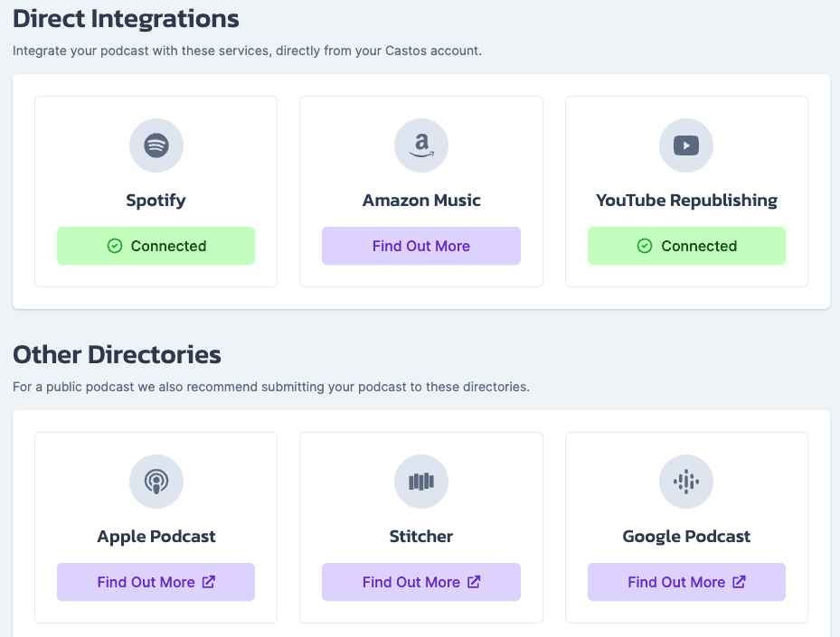Click the external link icon on Google Podcast's button
Image resolution: width=840 pixels, height=637 pixels.
click(739, 581)
